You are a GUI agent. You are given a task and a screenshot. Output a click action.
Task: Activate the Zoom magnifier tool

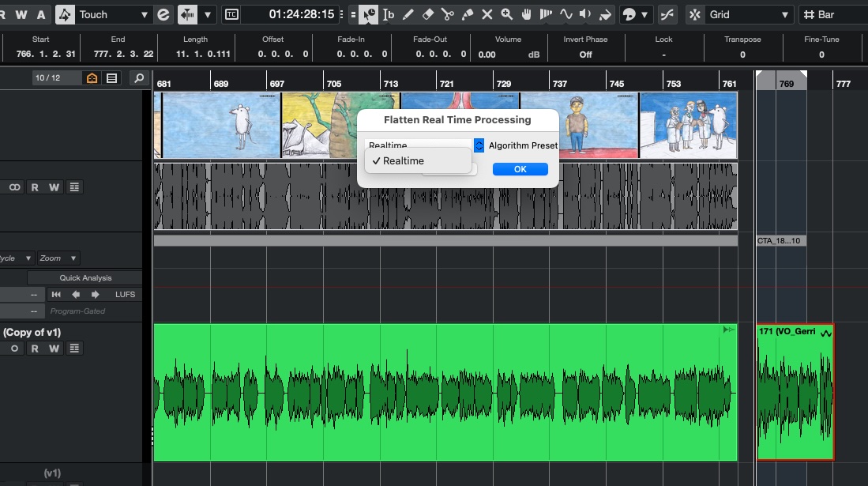(506, 14)
